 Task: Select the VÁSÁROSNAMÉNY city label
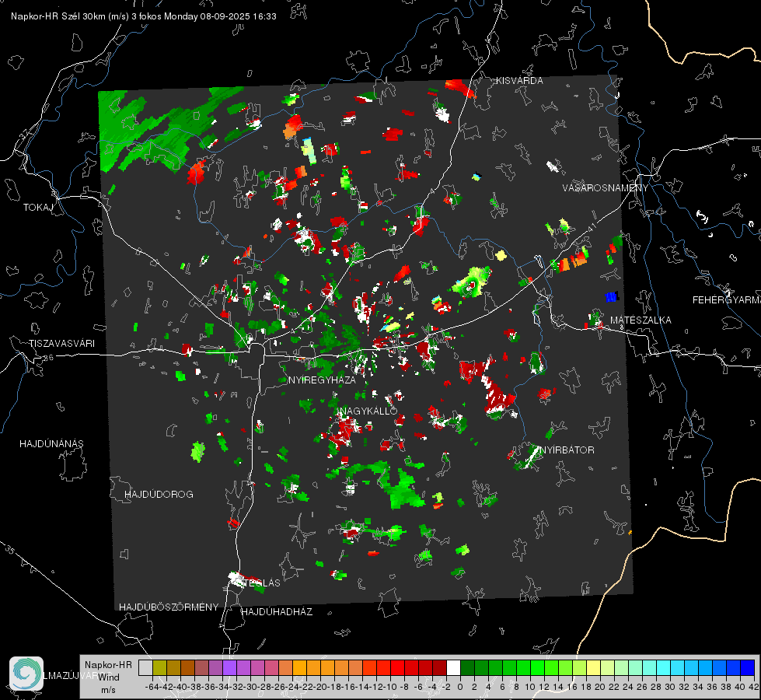point(606,188)
